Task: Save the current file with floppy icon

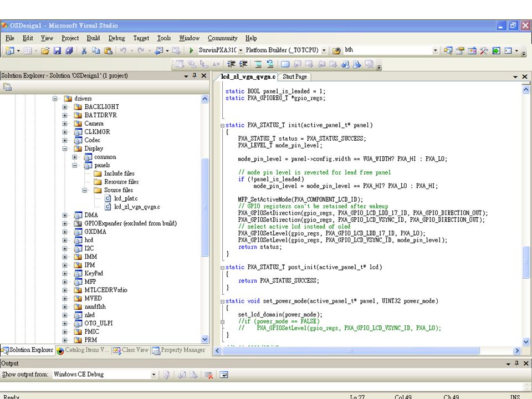Action: click(x=57, y=51)
